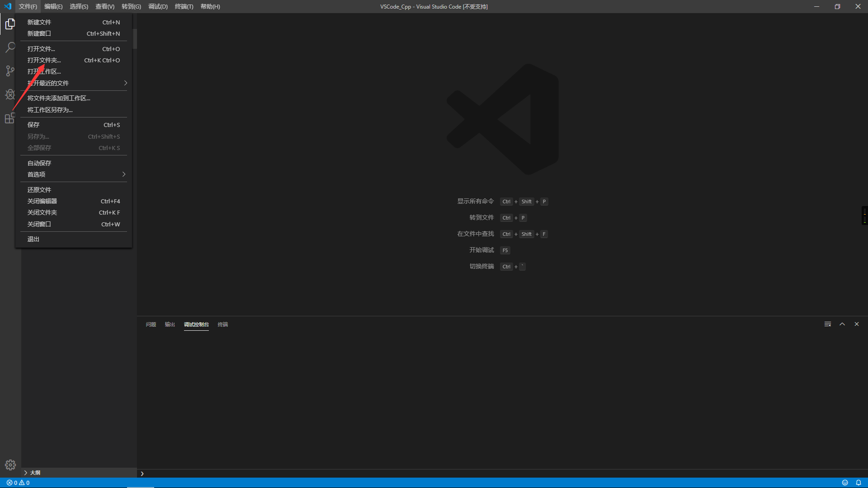Open the Extensions view icon

(10, 118)
